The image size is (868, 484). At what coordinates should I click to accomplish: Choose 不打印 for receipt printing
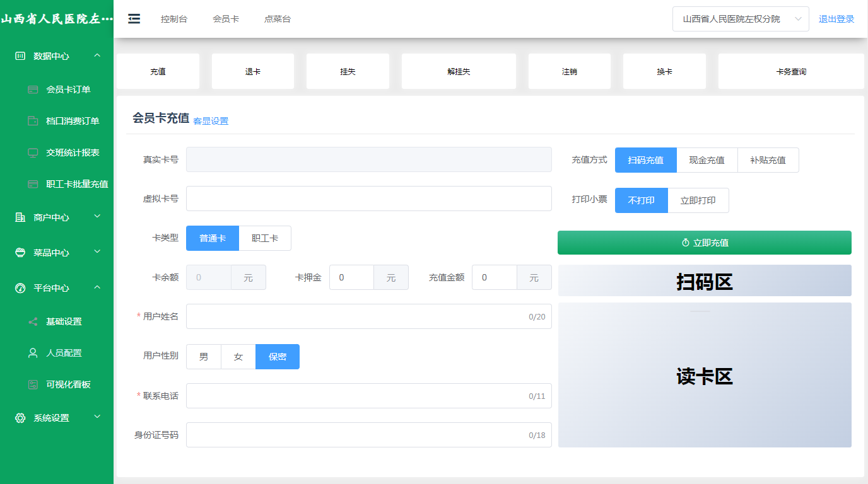(x=642, y=200)
